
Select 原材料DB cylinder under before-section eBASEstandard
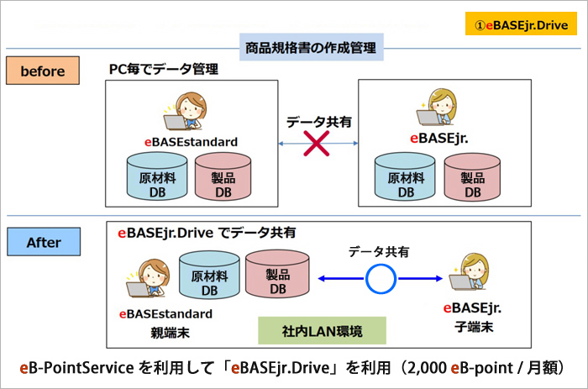pos(157,176)
